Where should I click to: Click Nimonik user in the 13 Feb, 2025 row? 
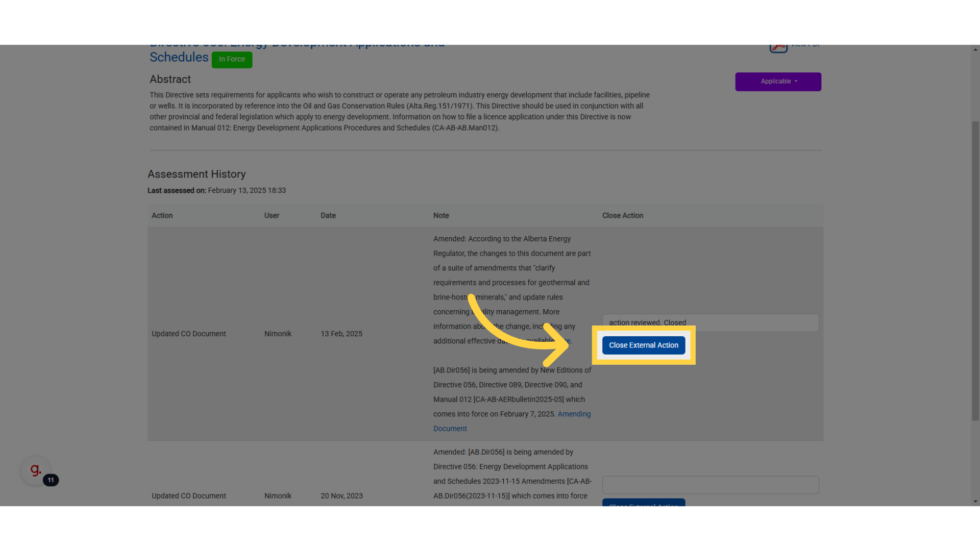point(278,334)
